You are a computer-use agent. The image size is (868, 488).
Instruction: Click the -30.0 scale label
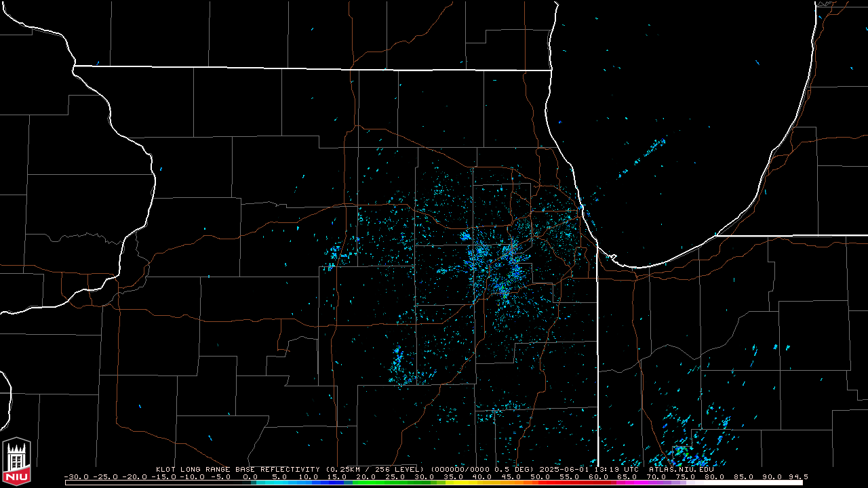pos(77,476)
